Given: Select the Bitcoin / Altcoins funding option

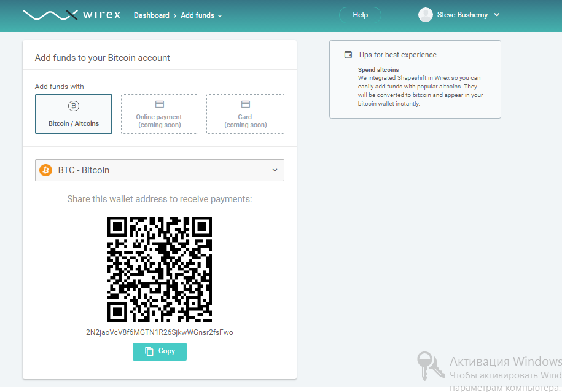Looking at the screenshot, I should coord(74,114).
